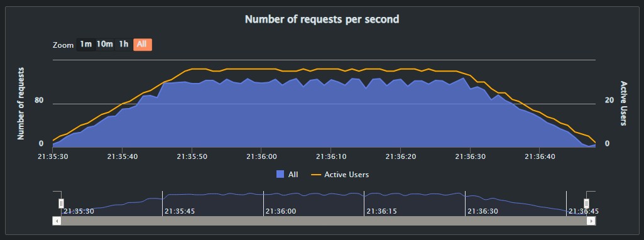The image size is (644, 240).
Task: Click the 21:35:40 x-axis label
Action: pos(123,156)
